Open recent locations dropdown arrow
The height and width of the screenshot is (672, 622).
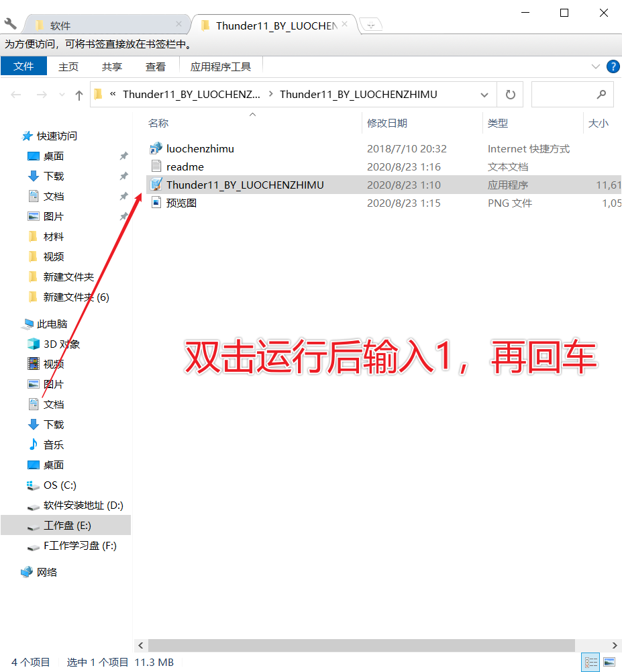pos(62,95)
